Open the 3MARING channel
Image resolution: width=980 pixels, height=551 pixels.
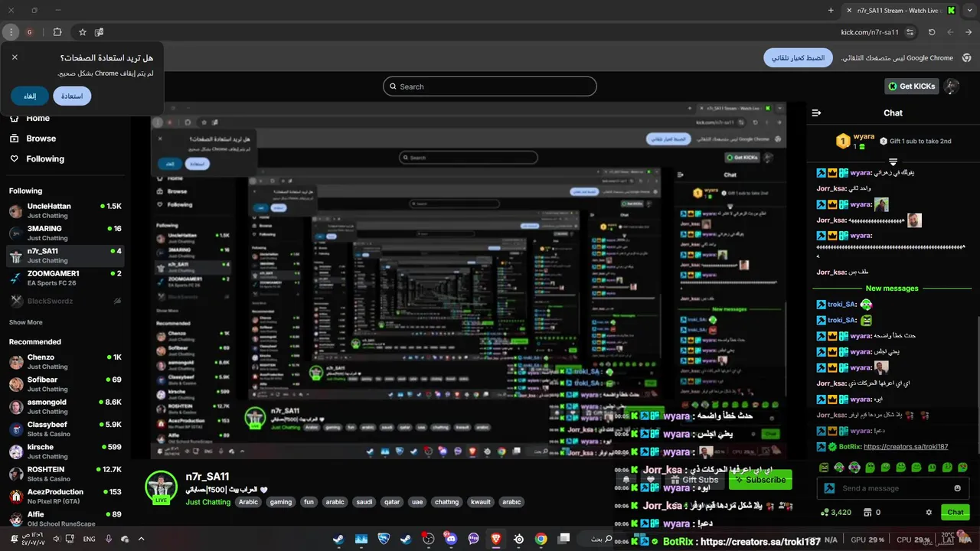(x=65, y=233)
